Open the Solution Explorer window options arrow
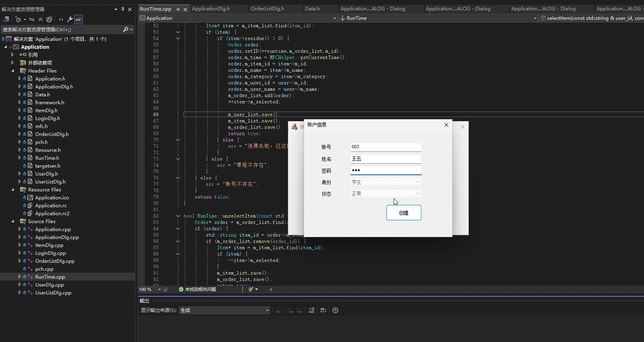 pyautogui.click(x=116, y=9)
